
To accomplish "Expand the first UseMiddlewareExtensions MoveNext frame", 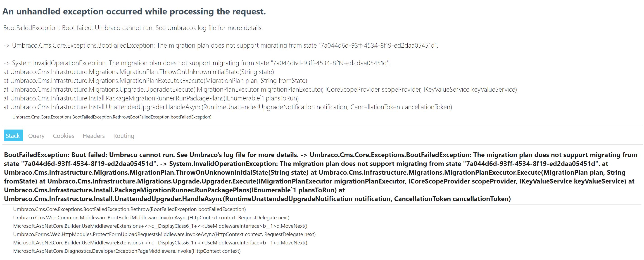I will pyautogui.click(x=160, y=226).
